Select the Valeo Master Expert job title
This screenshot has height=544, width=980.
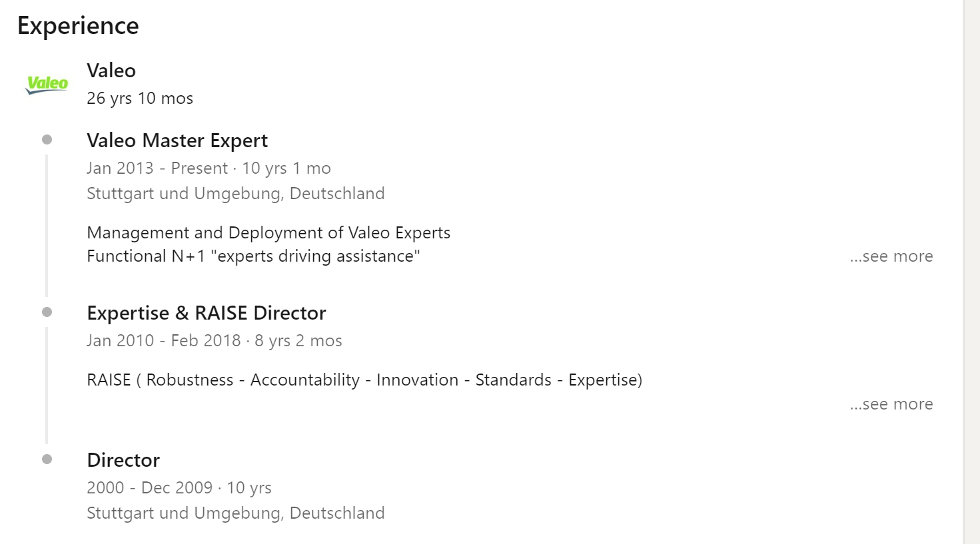(177, 140)
